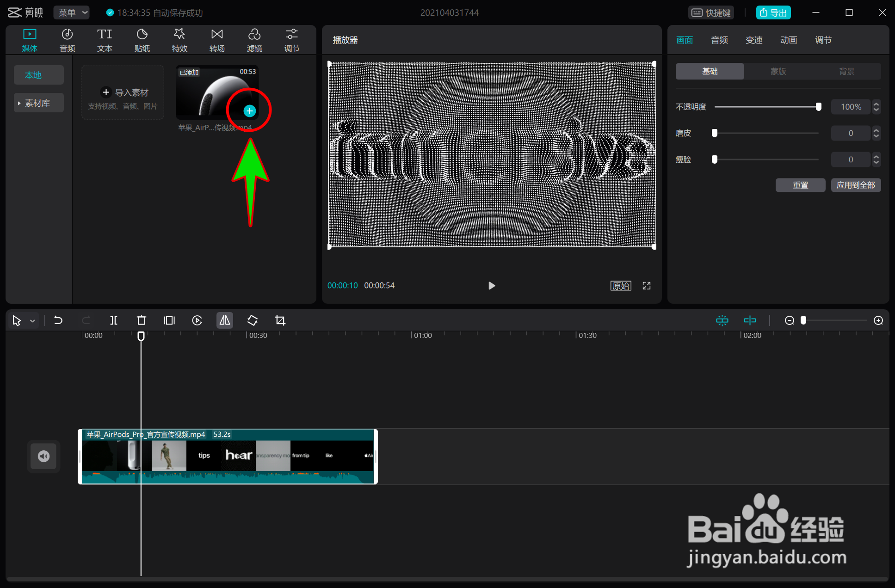Expand the 素材库 material library
895x588 pixels.
pyautogui.click(x=39, y=103)
